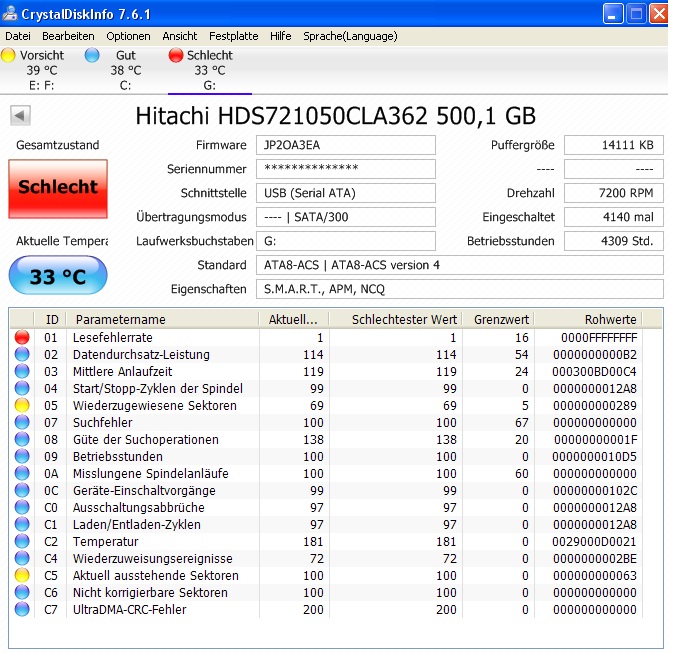The height and width of the screenshot is (653, 680).
Task: Click the status icon for UltraDMA-CRC-Fehler
Action: [x=22, y=609]
